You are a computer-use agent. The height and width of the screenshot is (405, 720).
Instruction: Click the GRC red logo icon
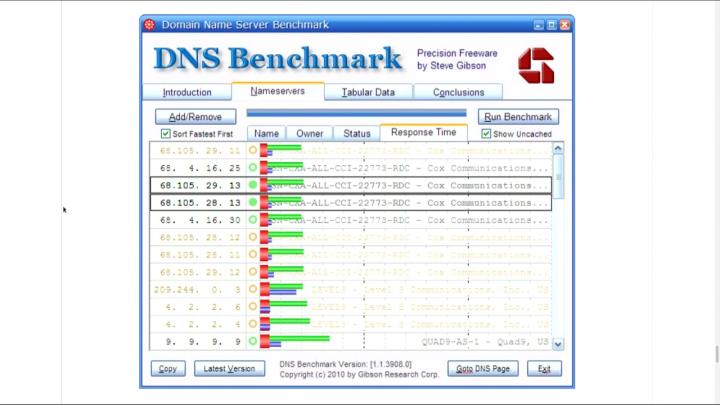click(536, 66)
